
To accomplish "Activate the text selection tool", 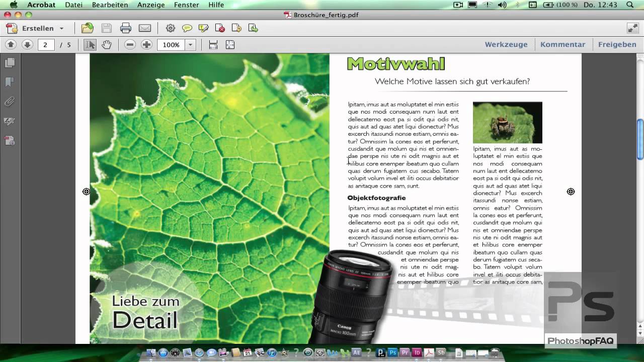I will (90, 45).
